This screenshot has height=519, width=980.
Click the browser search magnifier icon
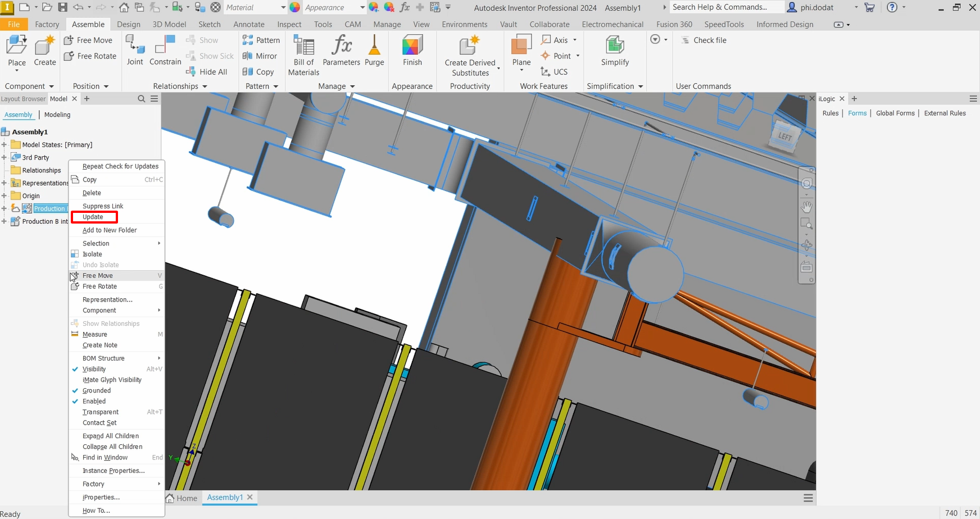coord(142,99)
